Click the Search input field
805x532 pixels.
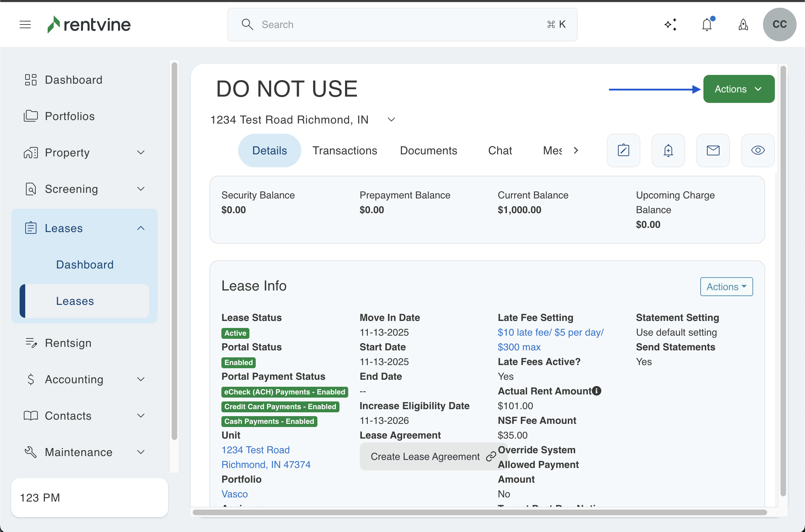(402, 24)
